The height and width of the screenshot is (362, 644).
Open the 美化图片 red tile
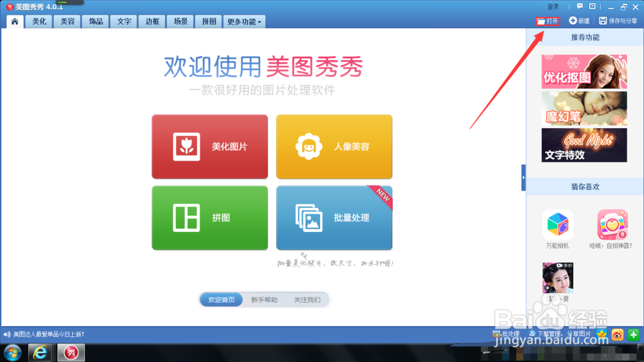click(210, 147)
